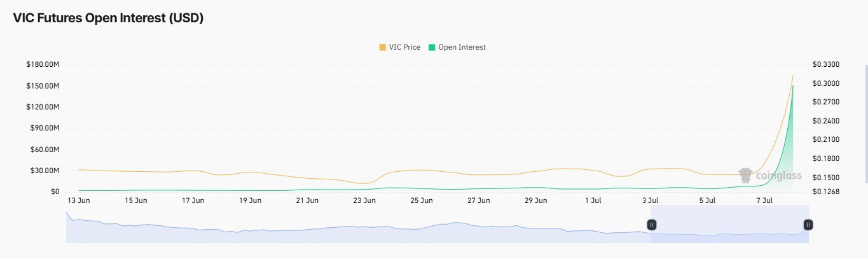Click the peak of the green open interest line

pos(793,86)
